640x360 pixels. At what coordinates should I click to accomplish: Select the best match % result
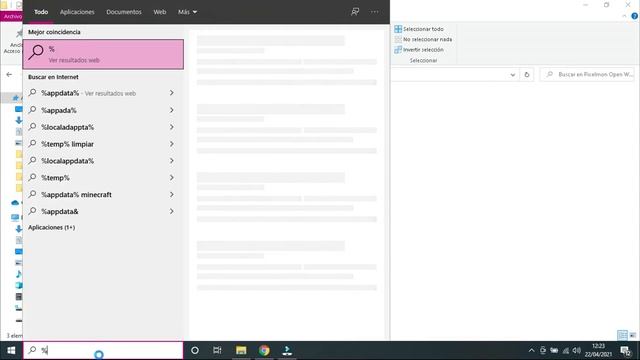(103, 54)
